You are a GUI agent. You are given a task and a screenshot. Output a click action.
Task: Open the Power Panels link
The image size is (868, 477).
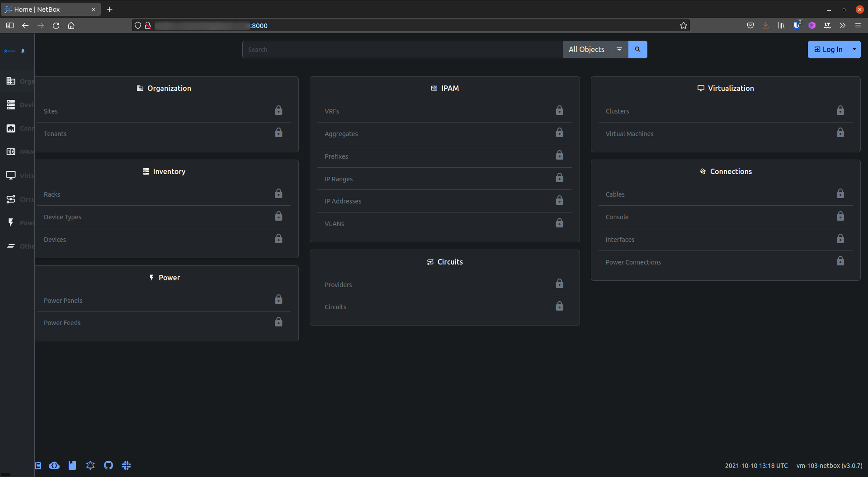(63, 301)
